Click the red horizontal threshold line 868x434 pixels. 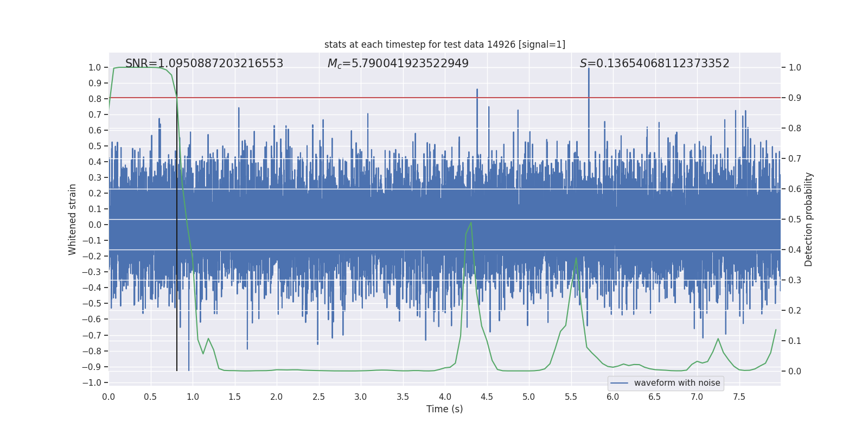380,98
